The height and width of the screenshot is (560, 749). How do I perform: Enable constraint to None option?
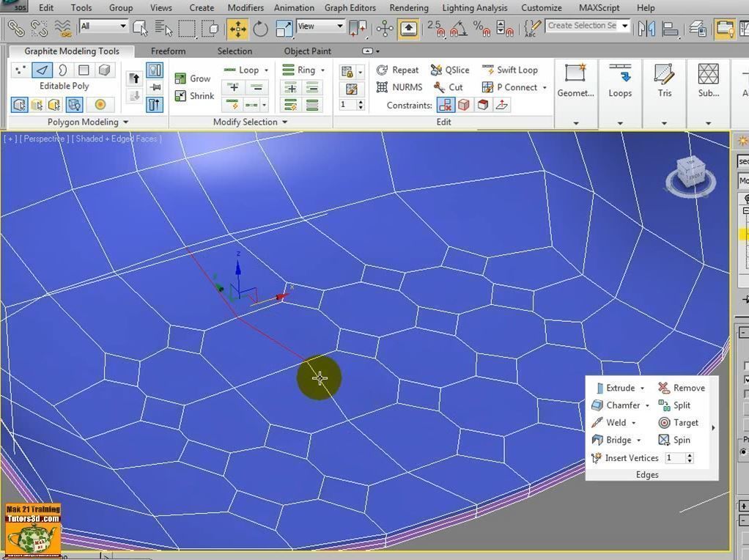tap(445, 105)
